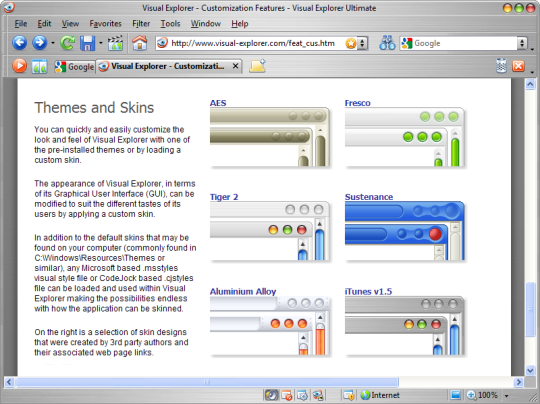Click the 100% zoom magnifier button
This screenshot has height=404, width=540.
pyautogui.click(x=482, y=395)
